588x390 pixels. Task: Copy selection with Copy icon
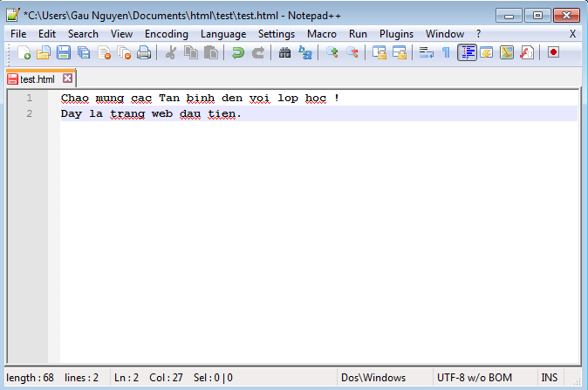click(x=191, y=52)
